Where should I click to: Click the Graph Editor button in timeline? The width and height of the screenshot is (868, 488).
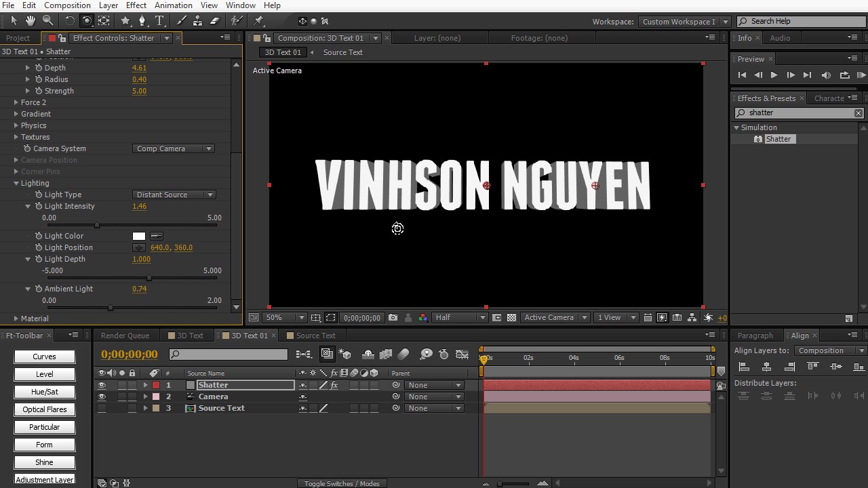click(x=462, y=354)
